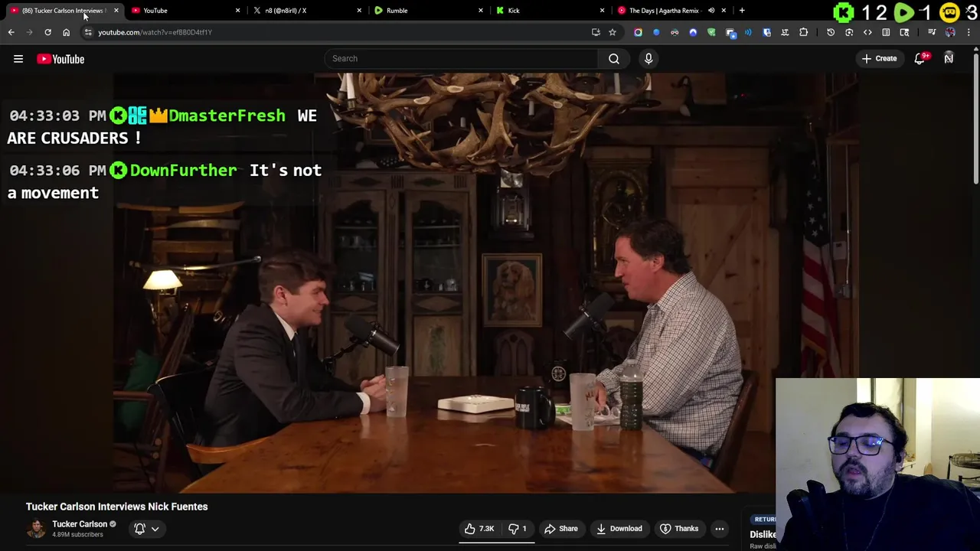Click the address bar URL youtube.com/watch

(155, 32)
